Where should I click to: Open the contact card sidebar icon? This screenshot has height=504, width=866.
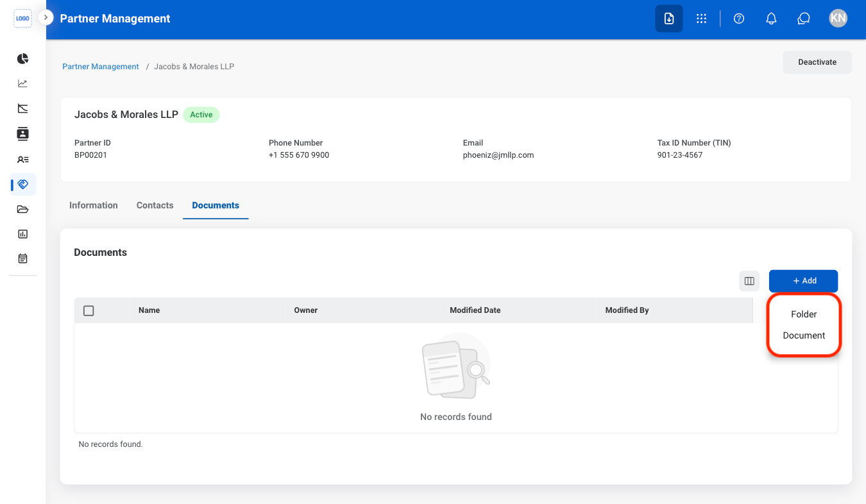[23, 134]
